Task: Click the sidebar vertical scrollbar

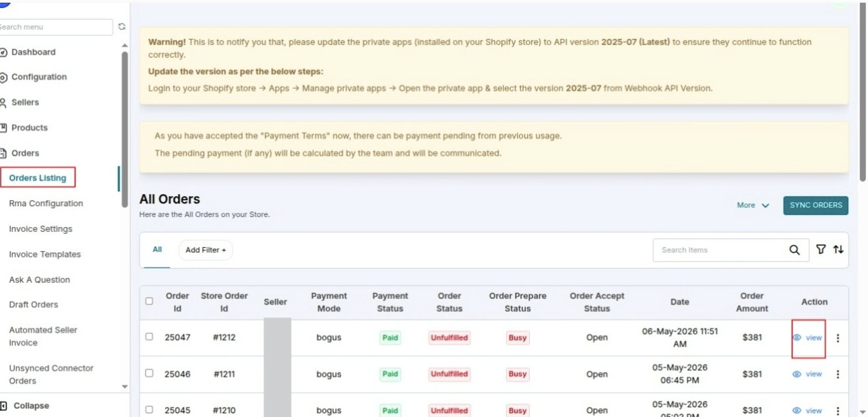Action: [x=124, y=128]
